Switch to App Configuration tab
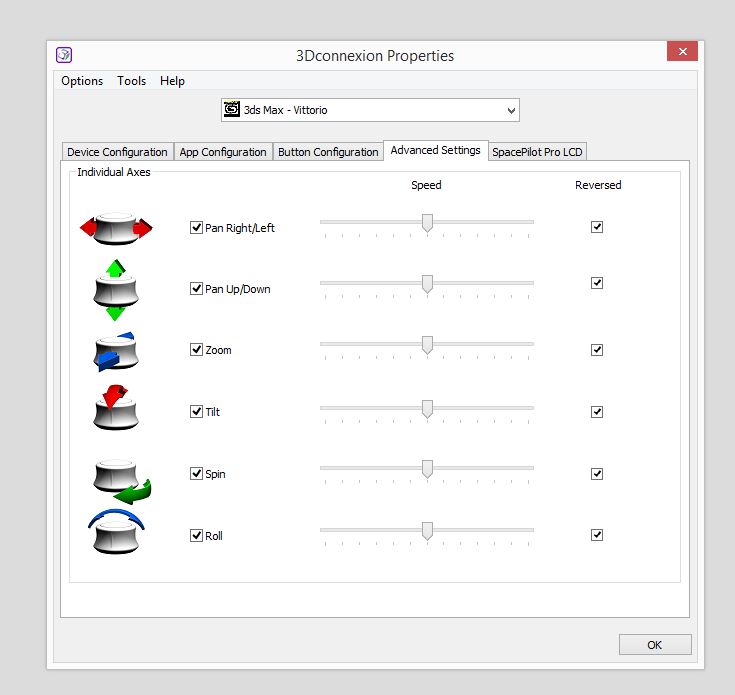735x695 pixels. pos(223,152)
